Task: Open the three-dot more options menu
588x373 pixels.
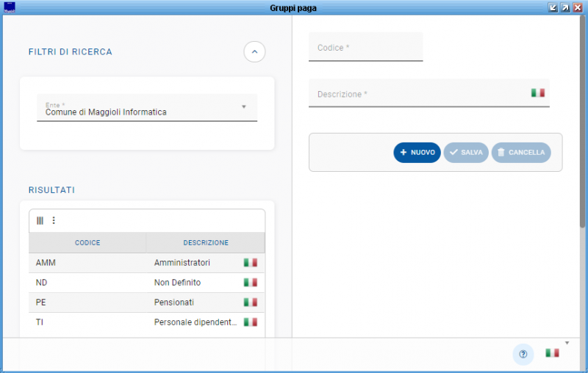Action: click(53, 220)
